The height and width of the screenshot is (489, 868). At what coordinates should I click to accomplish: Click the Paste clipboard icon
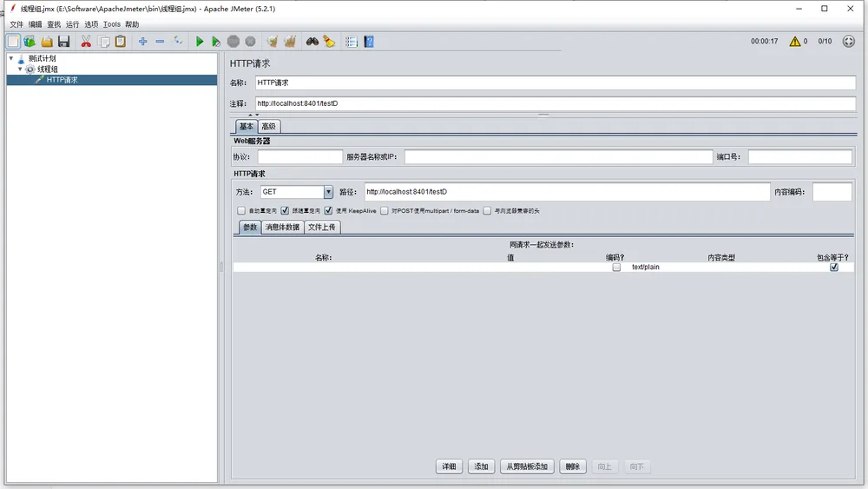tap(120, 42)
